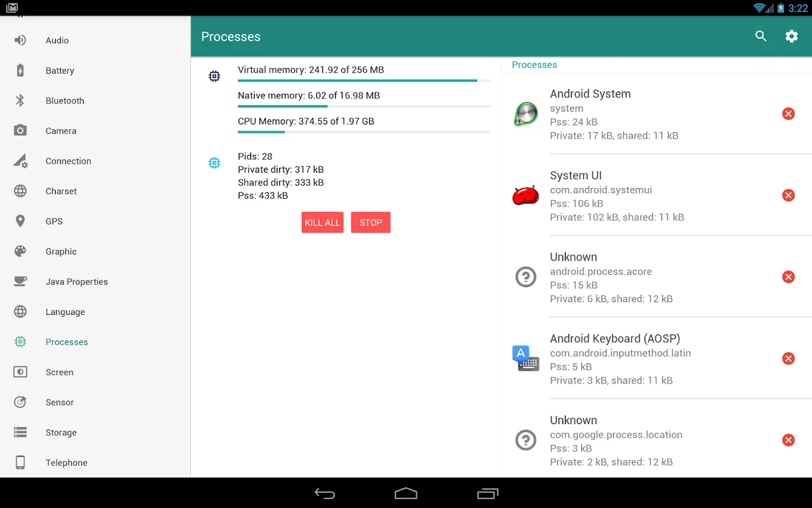Image resolution: width=812 pixels, height=508 pixels.
Task: Click the Audio speaker icon in sidebar
Action: [x=20, y=40]
